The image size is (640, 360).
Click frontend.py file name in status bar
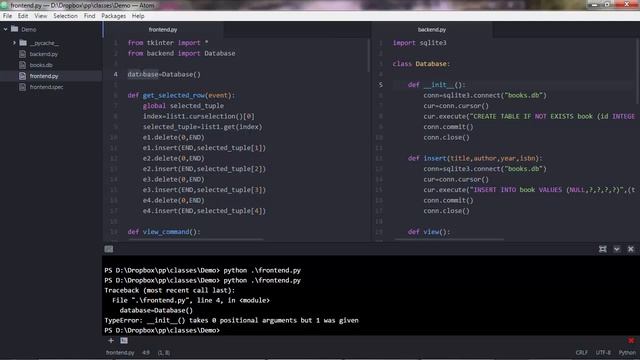point(120,353)
